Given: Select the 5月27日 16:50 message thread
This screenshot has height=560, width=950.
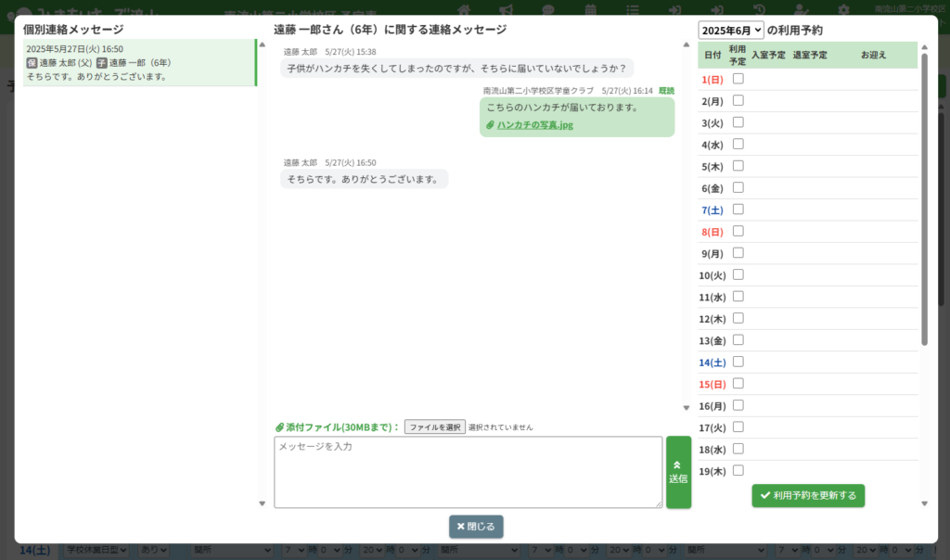Looking at the screenshot, I should (x=138, y=63).
